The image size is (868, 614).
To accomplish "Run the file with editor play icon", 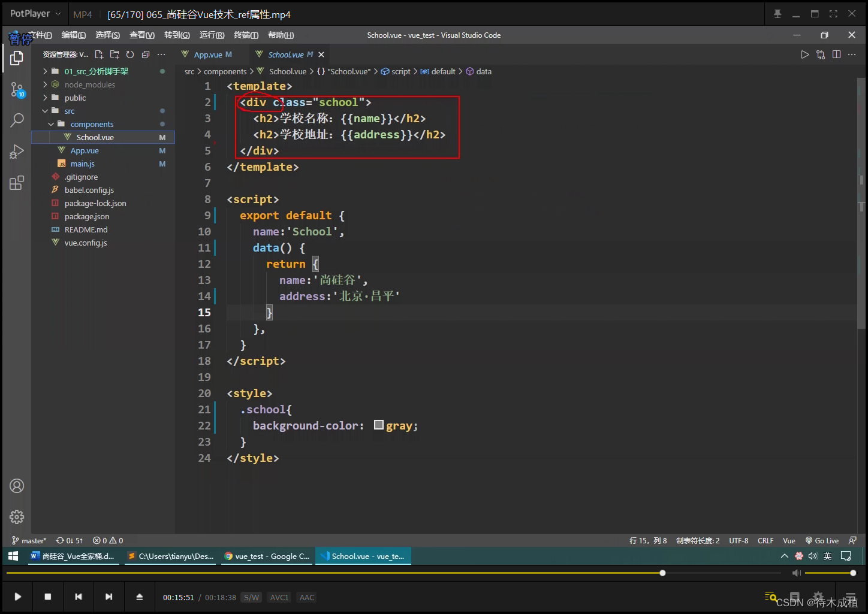I will (x=804, y=55).
